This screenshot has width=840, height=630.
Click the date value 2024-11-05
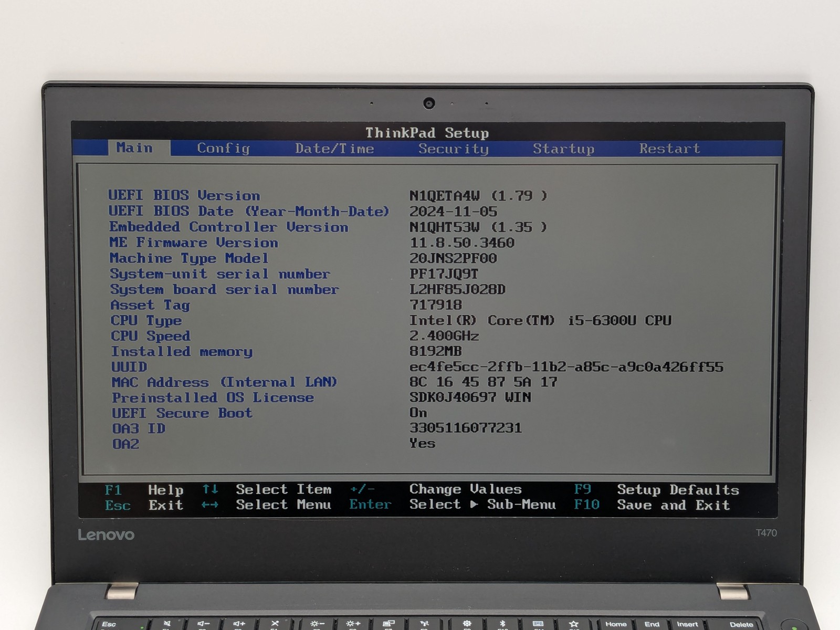point(453,212)
